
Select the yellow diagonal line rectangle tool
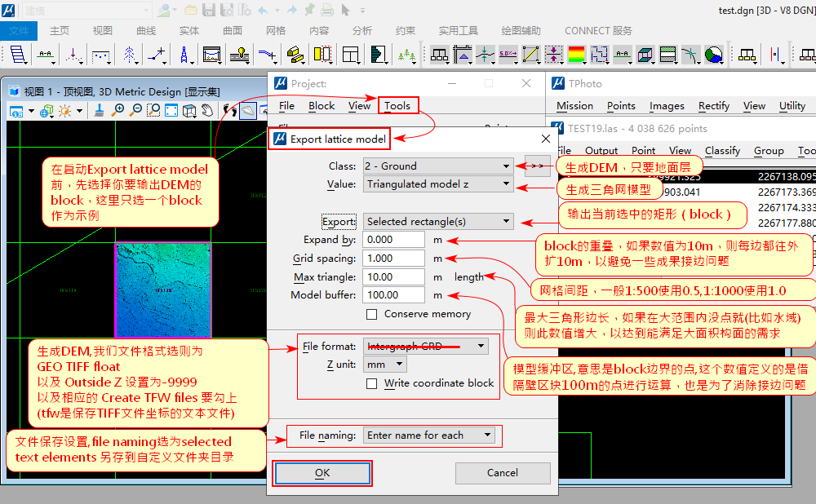[x=531, y=54]
